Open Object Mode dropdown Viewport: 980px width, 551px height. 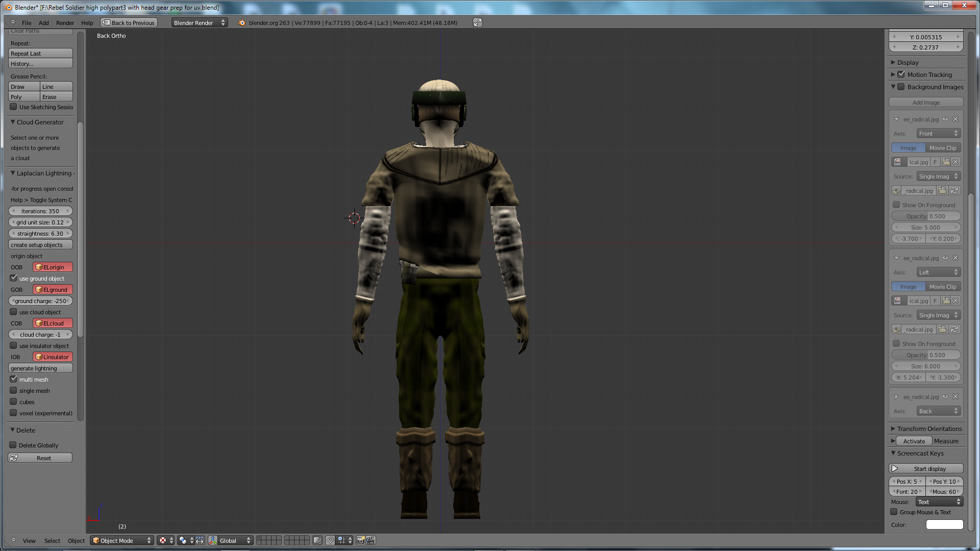tap(122, 540)
